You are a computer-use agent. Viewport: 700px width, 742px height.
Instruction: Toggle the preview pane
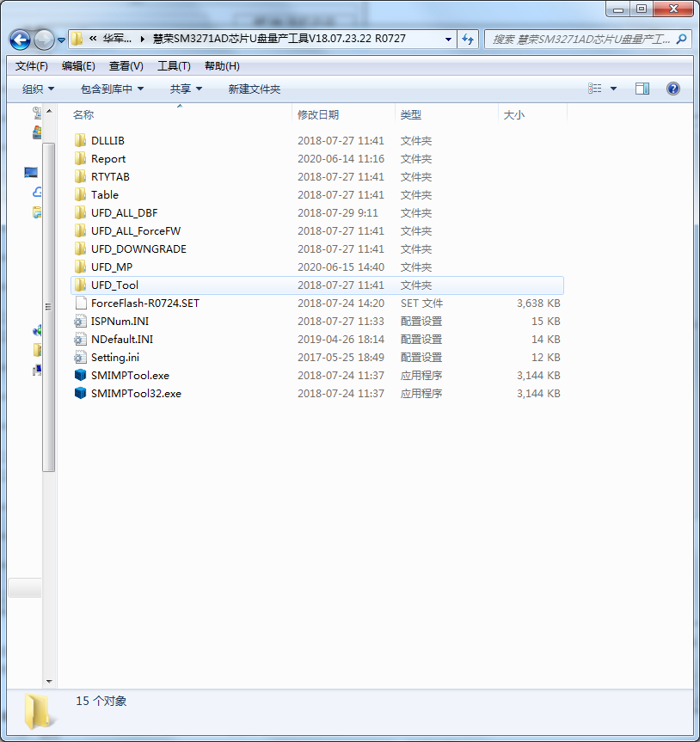point(642,88)
